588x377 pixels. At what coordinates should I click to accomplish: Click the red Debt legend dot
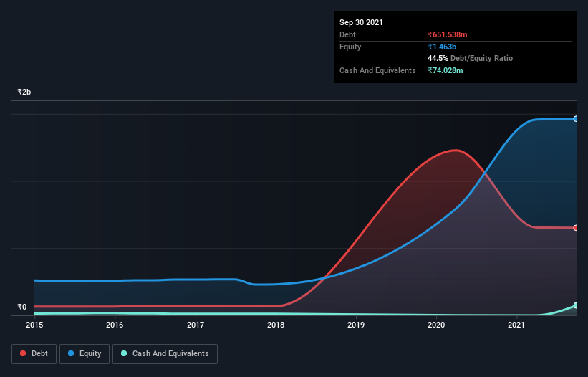coord(23,353)
